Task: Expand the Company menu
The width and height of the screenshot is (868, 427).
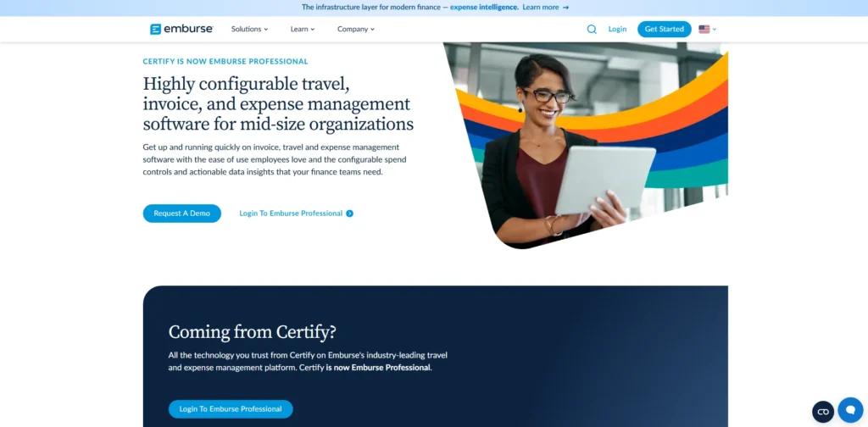Action: point(356,30)
